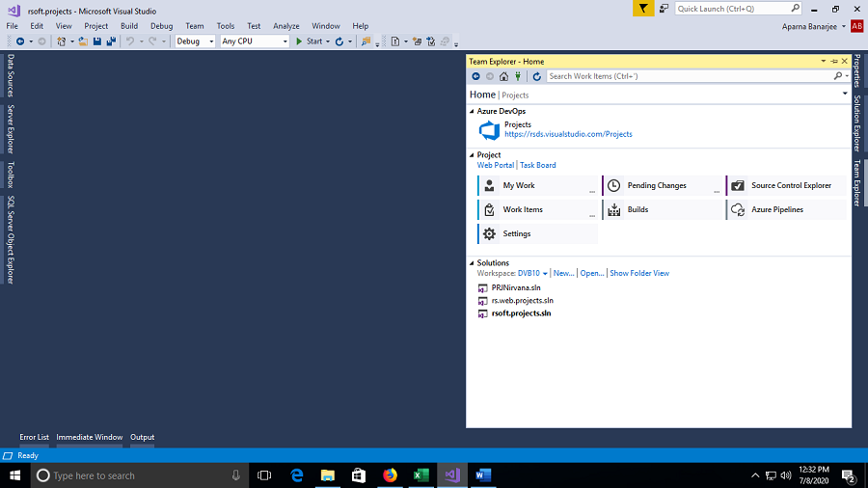Click the Task Board link
The height and width of the screenshot is (488, 868).
(537, 166)
